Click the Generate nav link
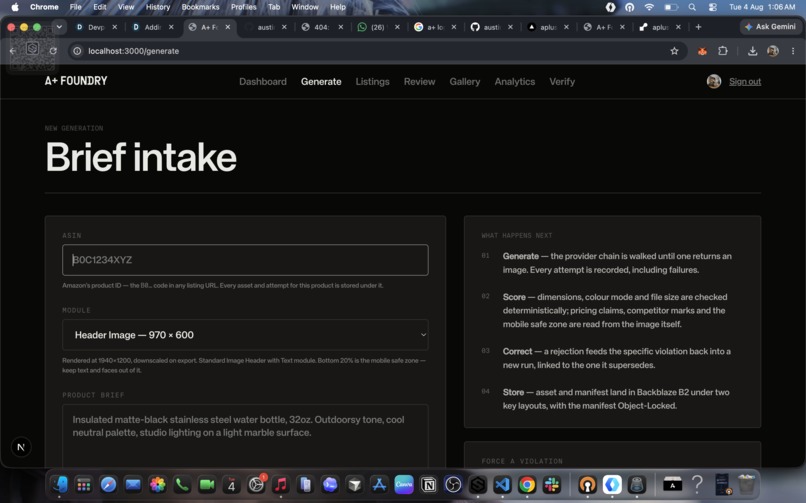806x503 pixels. pos(321,82)
